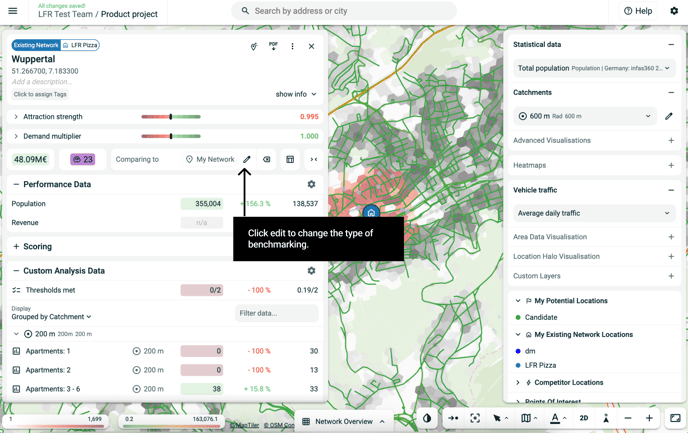Expand Area Data Visualisation with plus
Viewport: 688px width, 433px height.
coord(671,237)
